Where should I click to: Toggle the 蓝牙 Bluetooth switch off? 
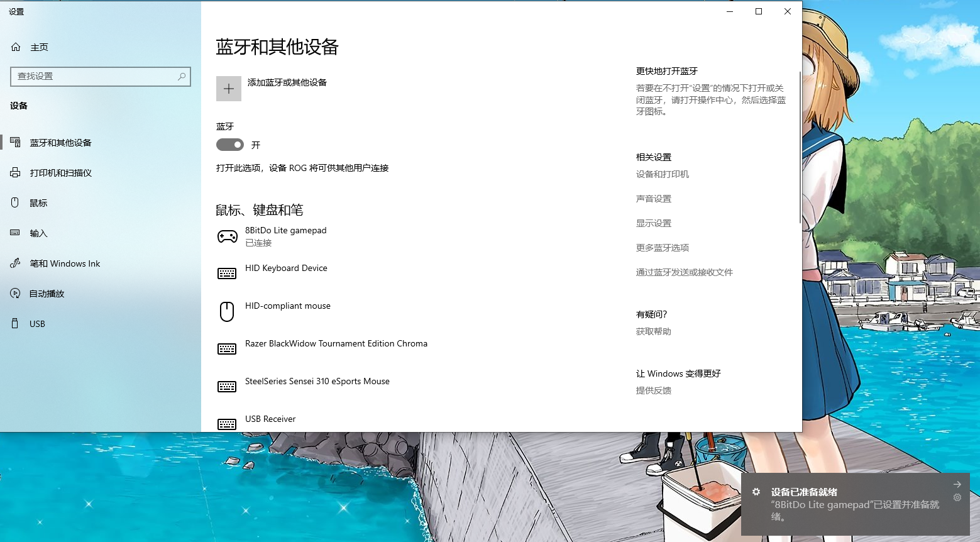[230, 145]
